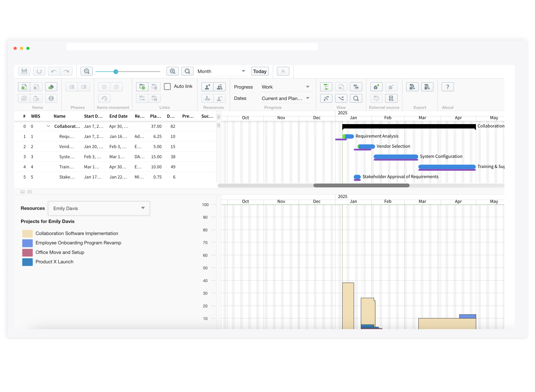The image size is (535, 392).
Task: Click the search magnifier in View group
Action: tap(356, 98)
